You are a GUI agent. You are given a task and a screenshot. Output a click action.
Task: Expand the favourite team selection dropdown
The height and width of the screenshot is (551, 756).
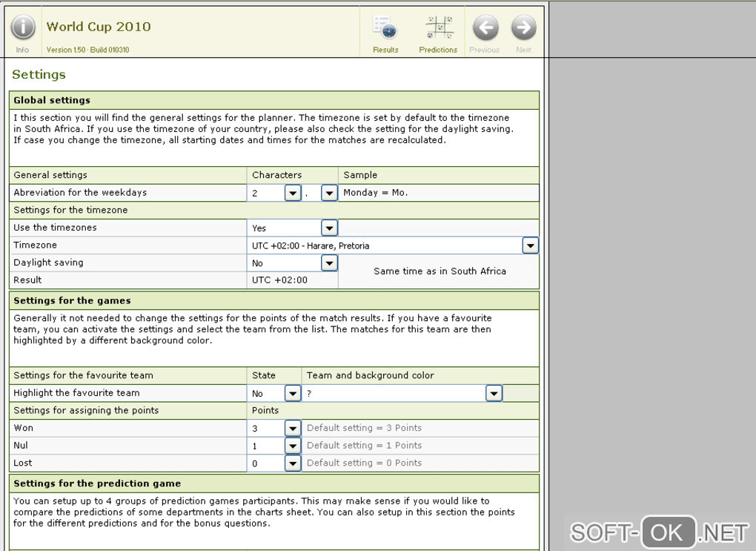(x=494, y=393)
